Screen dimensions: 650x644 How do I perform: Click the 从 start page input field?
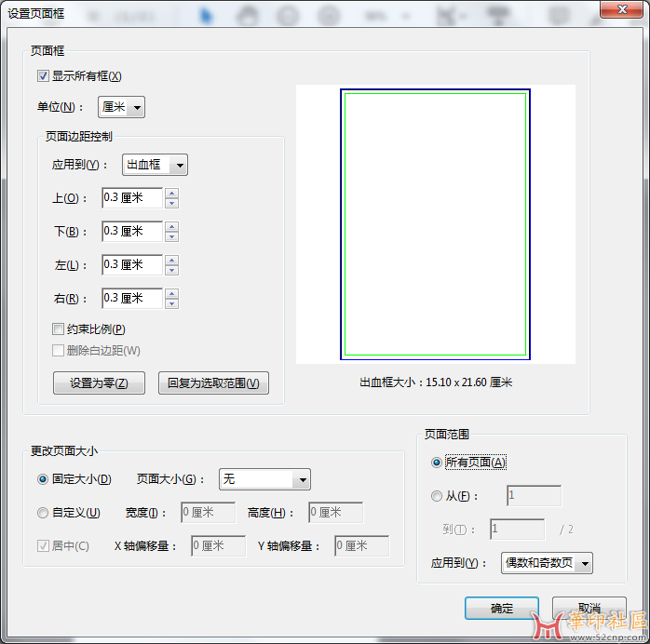[x=535, y=496]
